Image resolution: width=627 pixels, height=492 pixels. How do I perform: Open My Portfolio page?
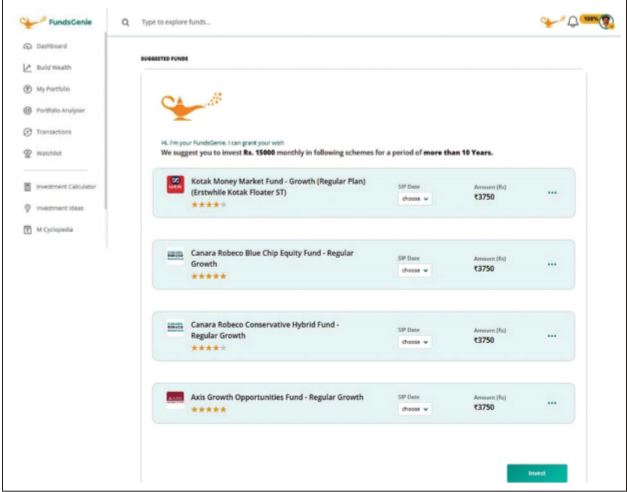pos(53,89)
